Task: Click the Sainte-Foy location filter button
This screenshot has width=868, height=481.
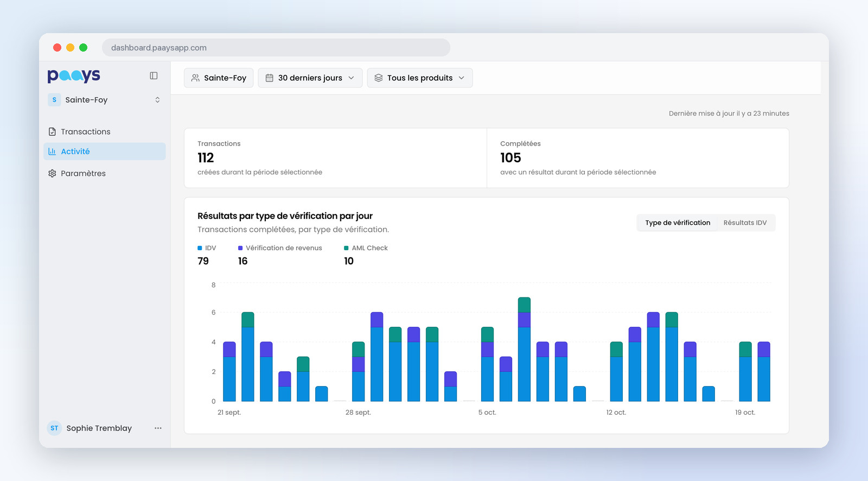Action: [x=219, y=78]
